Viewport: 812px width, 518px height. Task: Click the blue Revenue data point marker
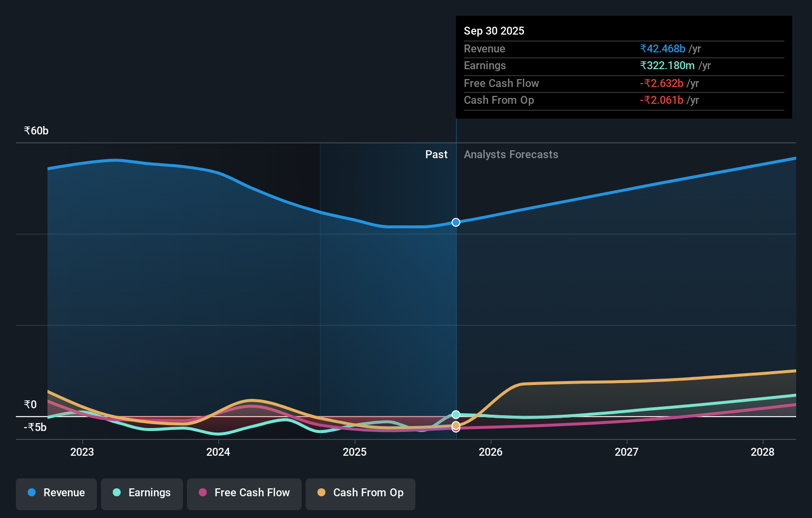tap(455, 222)
